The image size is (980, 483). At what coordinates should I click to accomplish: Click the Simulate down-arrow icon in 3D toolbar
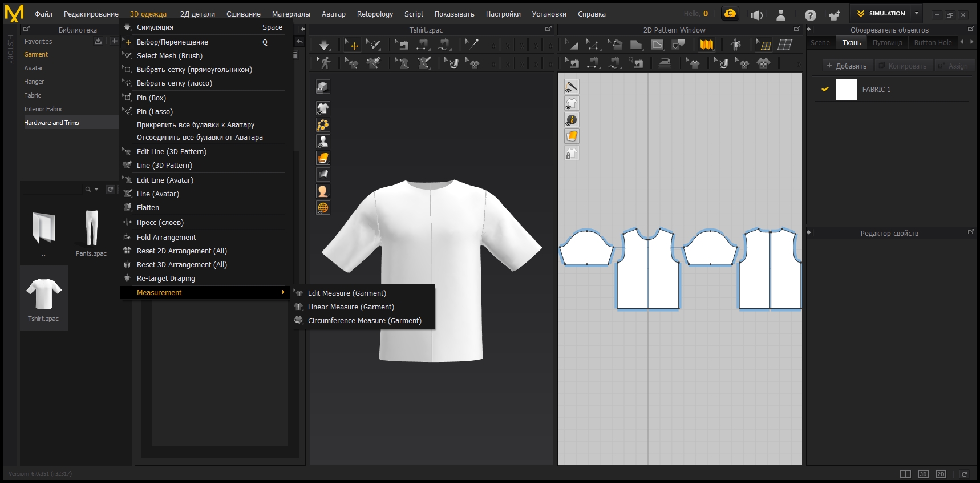[324, 45]
